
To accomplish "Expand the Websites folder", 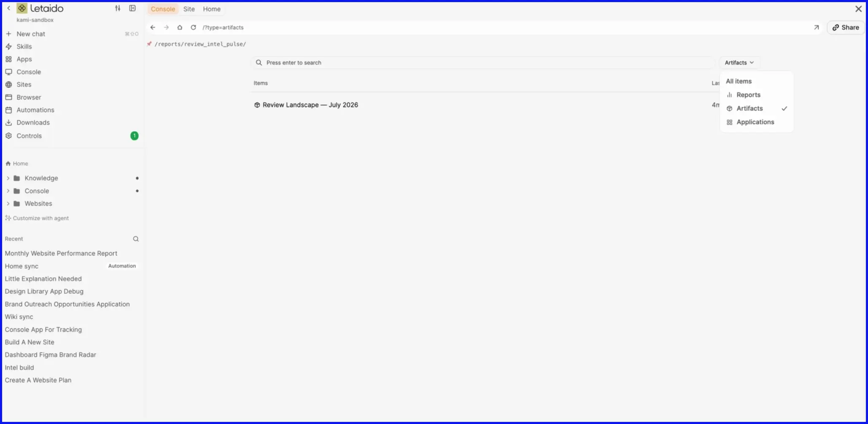I will [x=8, y=203].
